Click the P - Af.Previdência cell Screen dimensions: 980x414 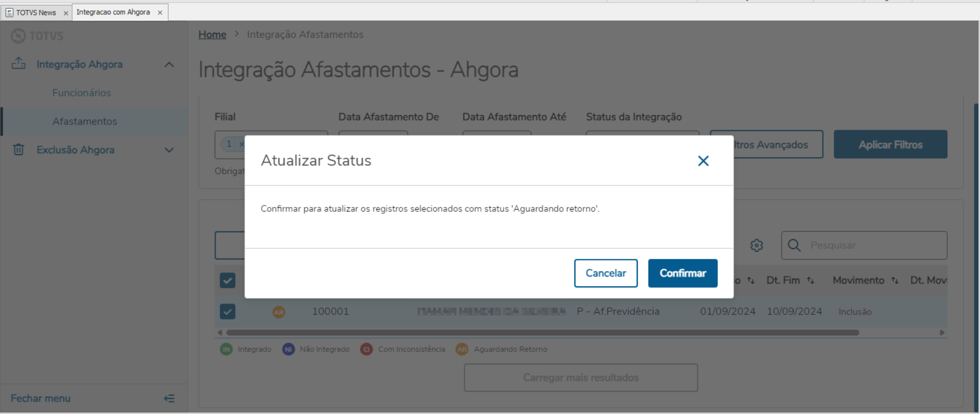[618, 311]
